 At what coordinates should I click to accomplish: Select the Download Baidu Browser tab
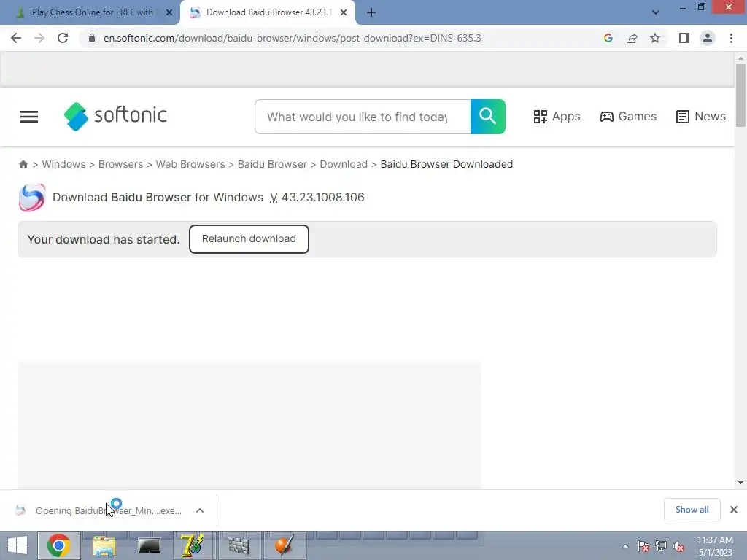(x=267, y=12)
